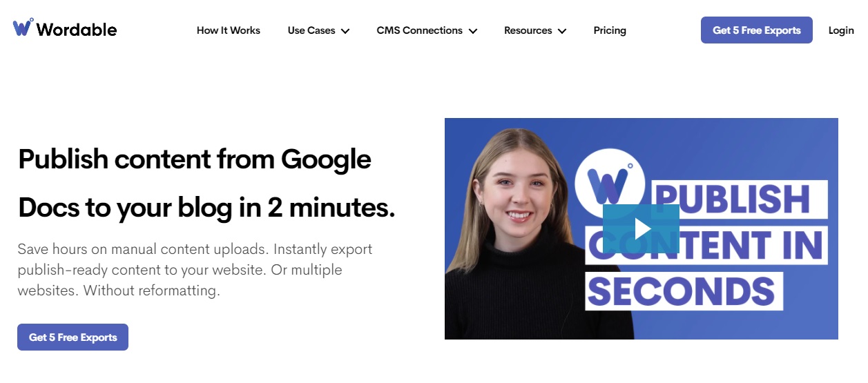Expand the Resources chevron arrow

coord(562,31)
